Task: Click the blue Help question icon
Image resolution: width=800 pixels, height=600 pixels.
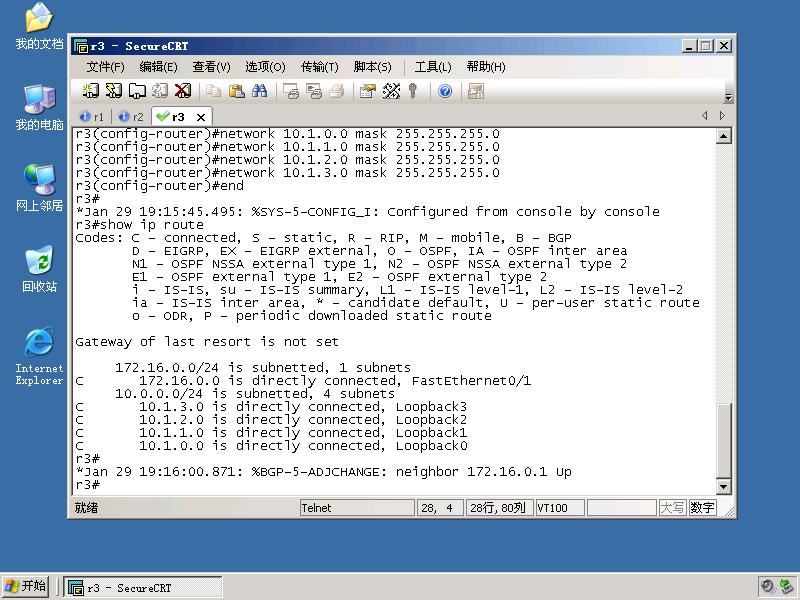Action: pyautogui.click(x=445, y=91)
